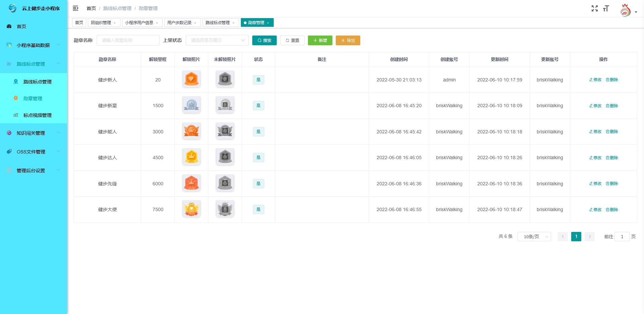The width and height of the screenshot is (644, 314).
Task: Collapse the sidebar with the hamburger icon
Action: 75,8
